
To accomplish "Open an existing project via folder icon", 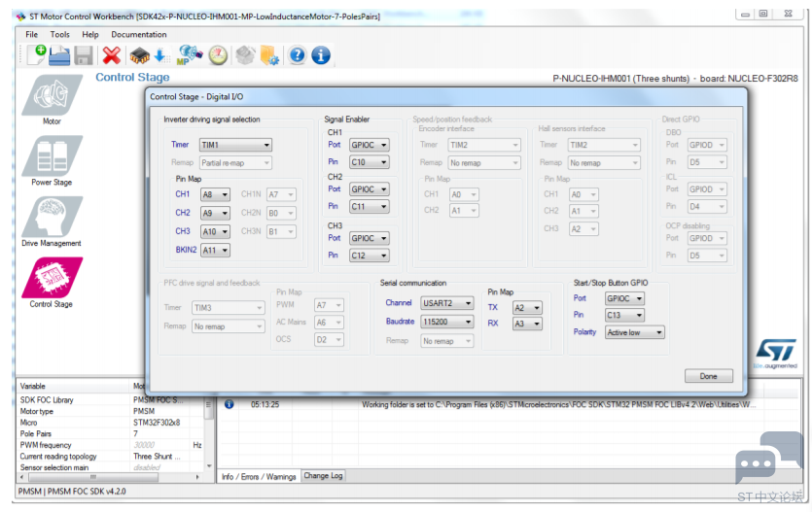I will pyautogui.click(x=59, y=55).
